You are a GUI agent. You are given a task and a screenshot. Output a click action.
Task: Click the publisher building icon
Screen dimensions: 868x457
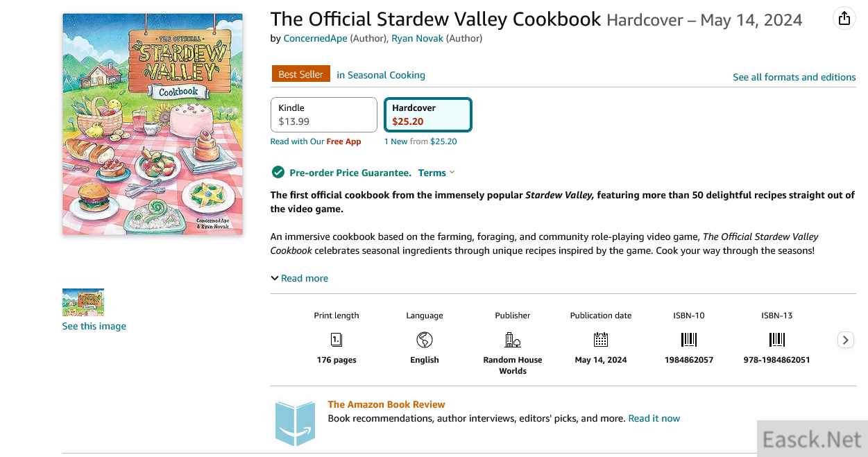point(513,340)
